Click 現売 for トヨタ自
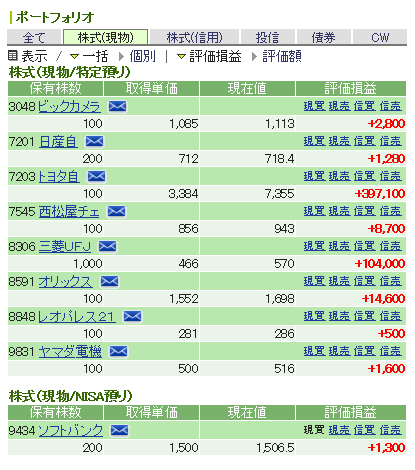Screen dimensions: 415x470 [x=339, y=176]
